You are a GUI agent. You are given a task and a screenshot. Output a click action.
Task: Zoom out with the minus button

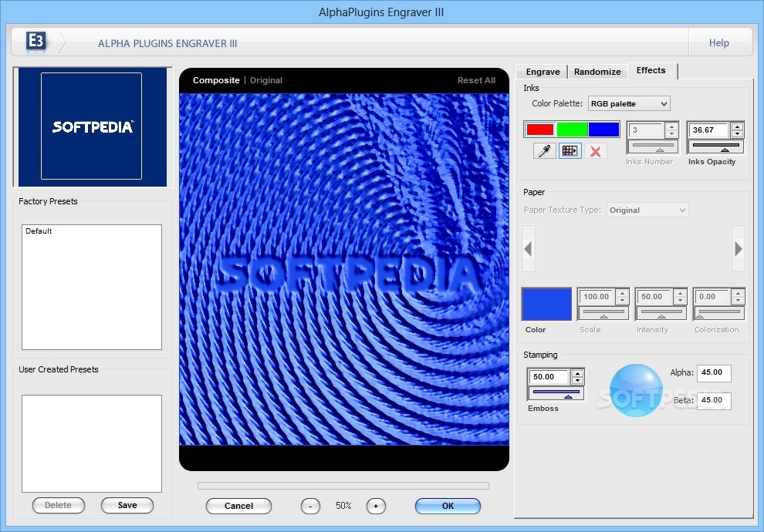(310, 506)
